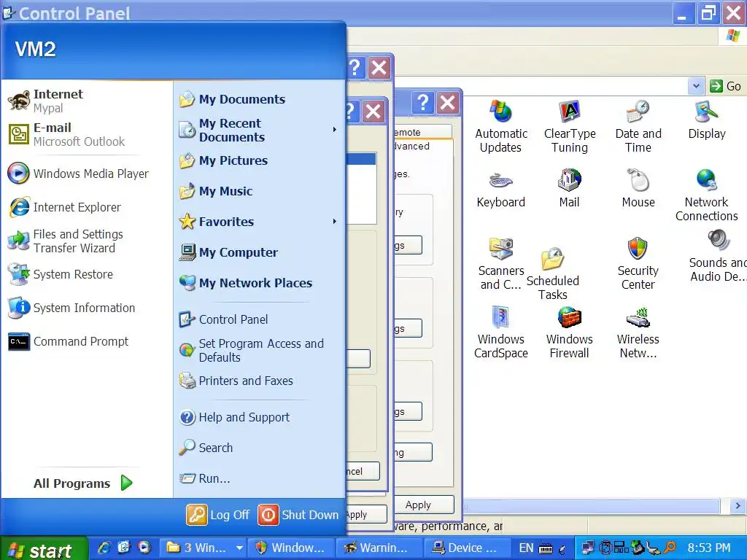Open the Run... dialog

pyautogui.click(x=259, y=478)
